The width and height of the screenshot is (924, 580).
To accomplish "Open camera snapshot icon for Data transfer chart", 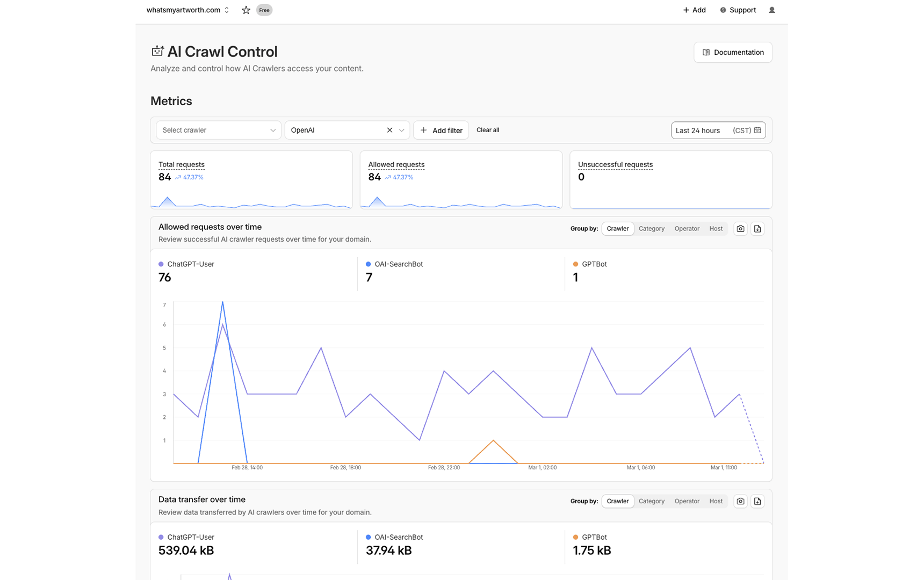I will point(740,501).
